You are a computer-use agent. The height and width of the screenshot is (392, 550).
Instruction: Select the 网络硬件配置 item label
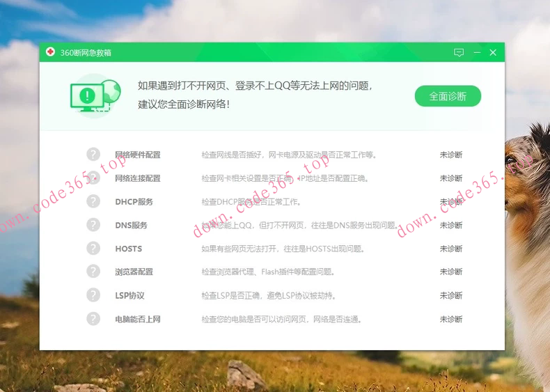[138, 155]
